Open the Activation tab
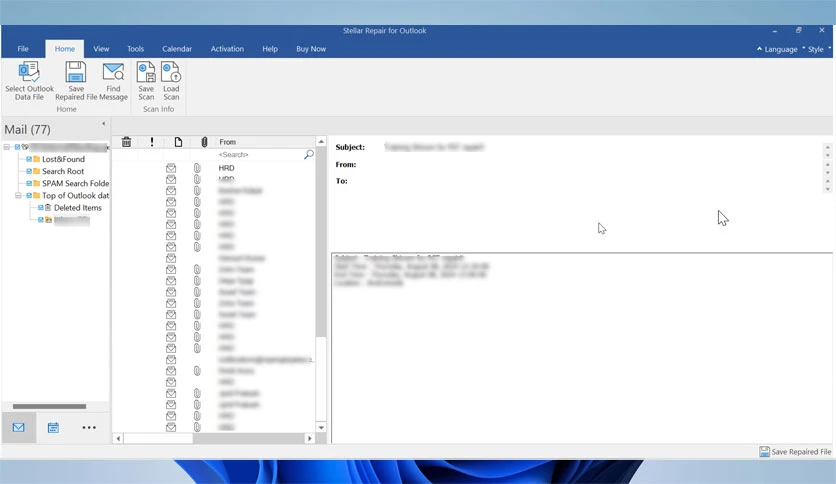 coord(227,49)
